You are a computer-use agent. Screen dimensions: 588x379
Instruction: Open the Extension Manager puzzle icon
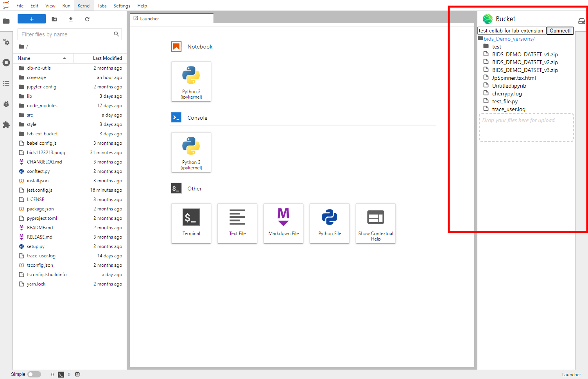click(x=6, y=125)
